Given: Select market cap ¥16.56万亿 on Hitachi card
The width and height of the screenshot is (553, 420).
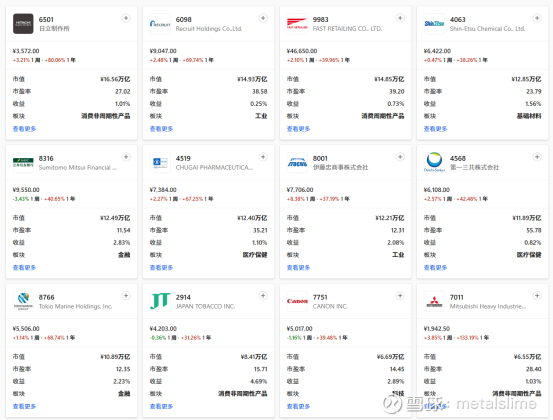Looking at the screenshot, I should [115, 79].
